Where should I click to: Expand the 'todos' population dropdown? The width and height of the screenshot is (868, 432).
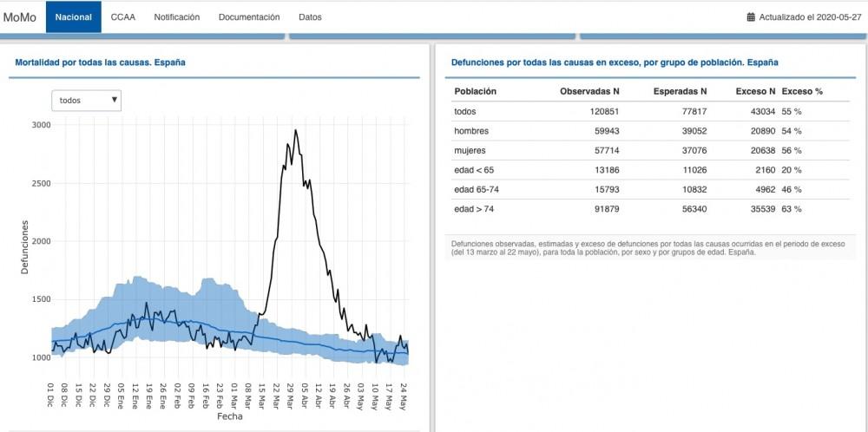point(87,101)
